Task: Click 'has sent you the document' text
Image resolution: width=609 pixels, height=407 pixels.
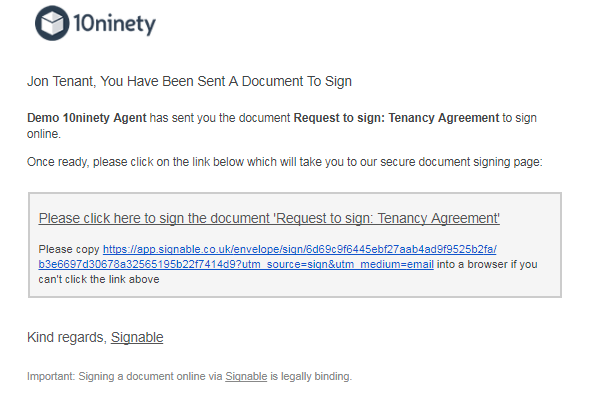Action: pos(220,117)
